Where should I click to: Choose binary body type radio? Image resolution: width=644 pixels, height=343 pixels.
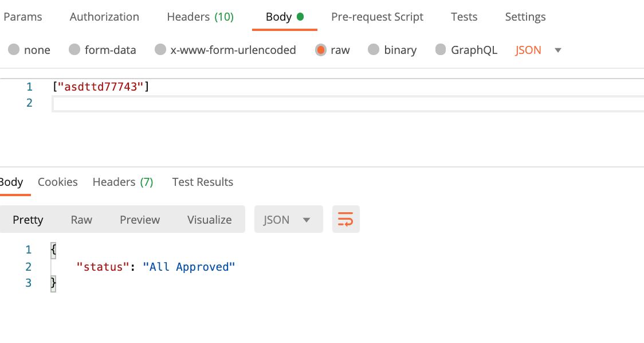coord(374,50)
